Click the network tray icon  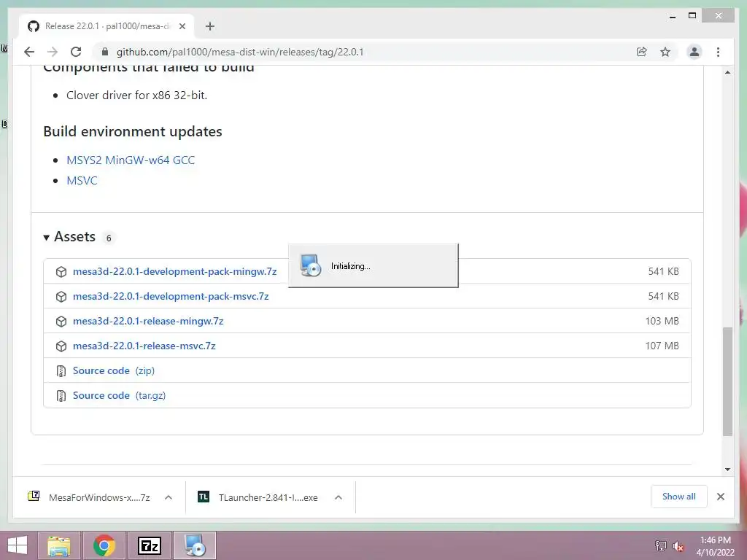660,545
